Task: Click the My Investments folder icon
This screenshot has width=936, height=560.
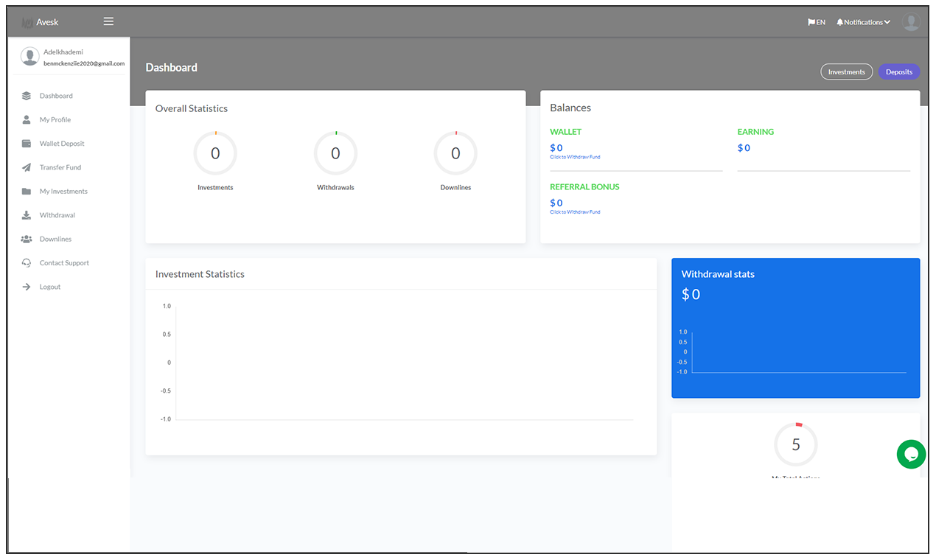Action: point(27,192)
